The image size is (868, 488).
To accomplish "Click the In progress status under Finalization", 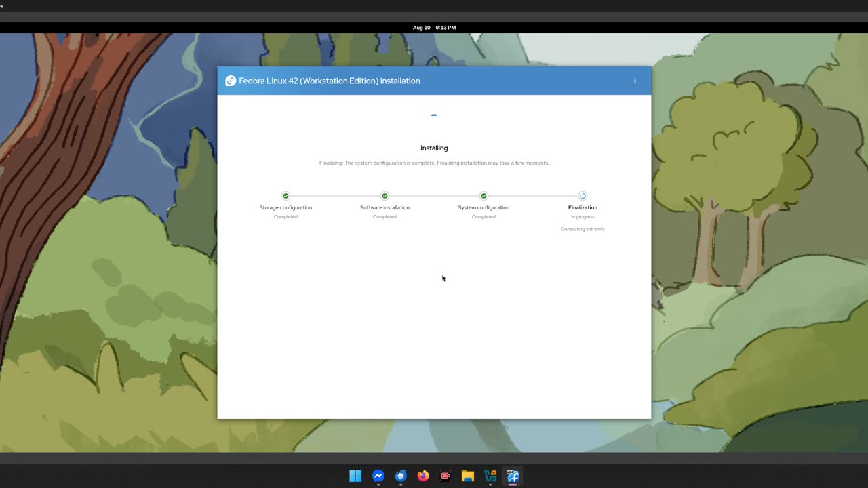I will click(583, 217).
